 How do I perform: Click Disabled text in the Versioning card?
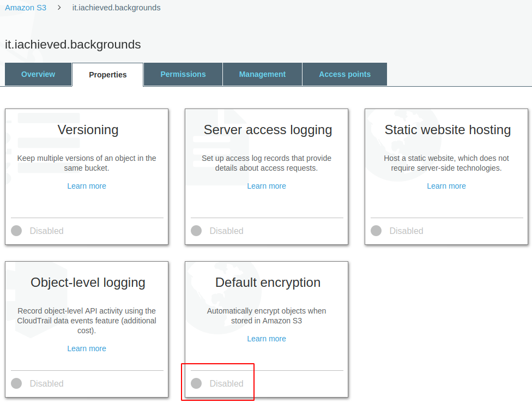46,231
